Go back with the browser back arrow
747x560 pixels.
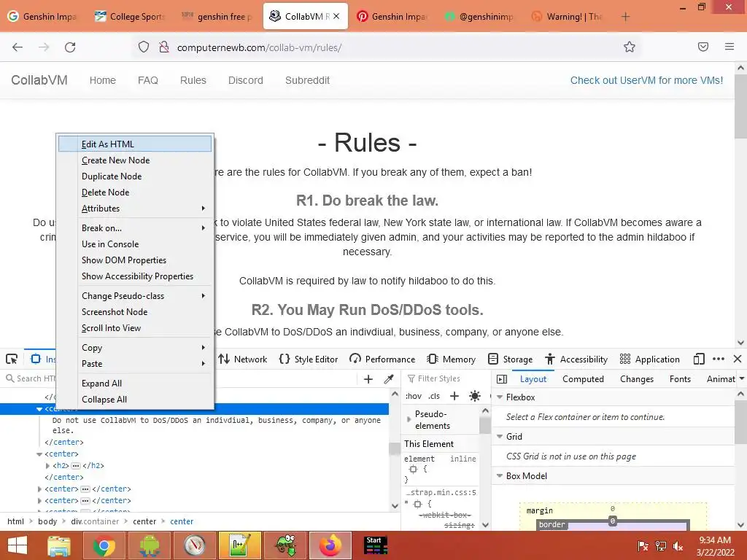18,47
